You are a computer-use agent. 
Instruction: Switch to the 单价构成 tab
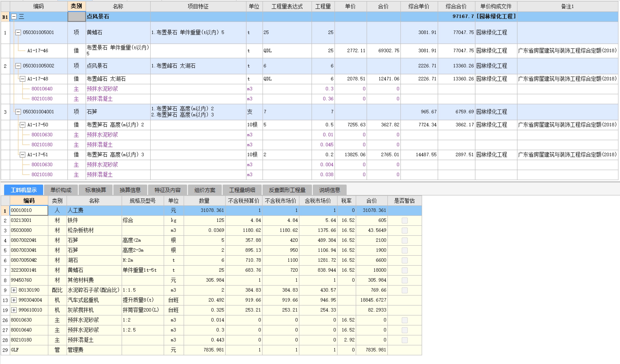pos(61,190)
